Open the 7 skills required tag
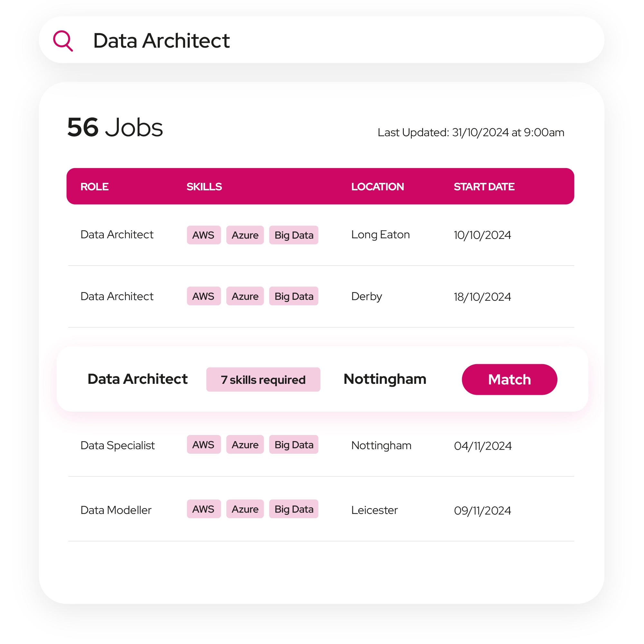Viewport: 644px width, 644px height. click(263, 380)
